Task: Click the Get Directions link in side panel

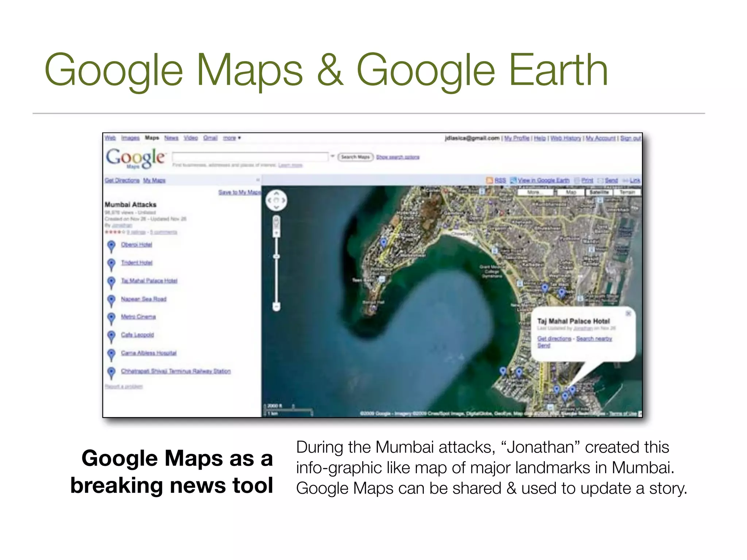Action: [x=122, y=180]
